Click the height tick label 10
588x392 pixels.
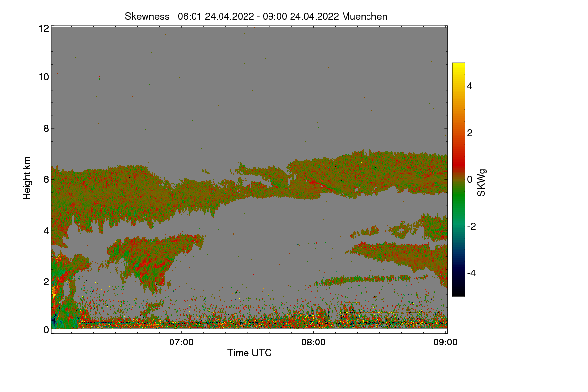(x=43, y=76)
